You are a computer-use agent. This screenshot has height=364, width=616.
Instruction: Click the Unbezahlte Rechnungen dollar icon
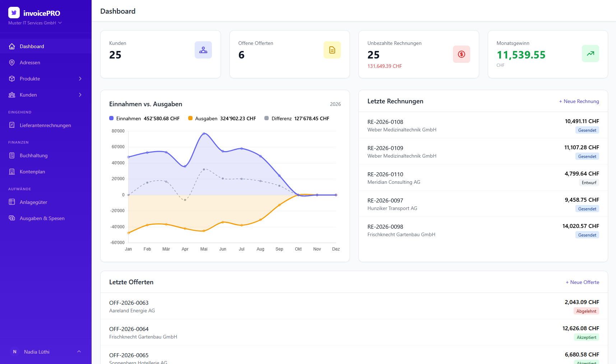(462, 54)
